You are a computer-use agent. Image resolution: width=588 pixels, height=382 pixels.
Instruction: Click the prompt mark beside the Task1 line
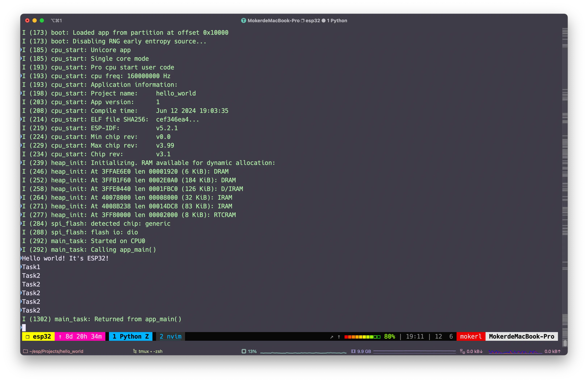coord(21,267)
